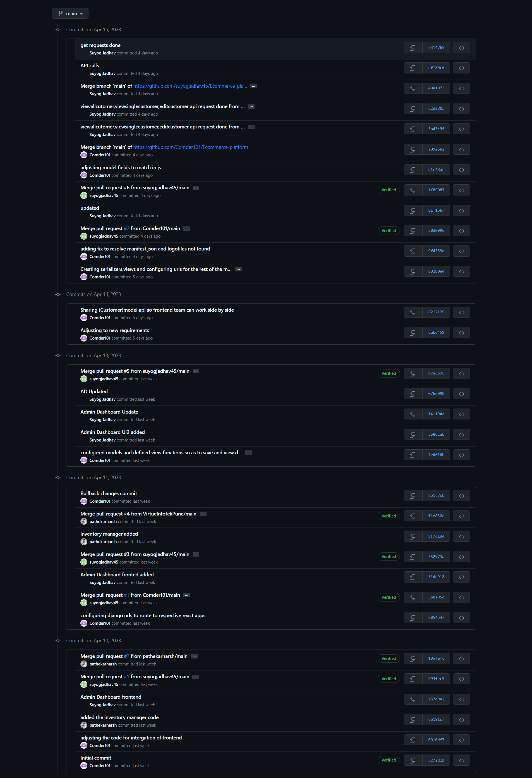The width and height of the screenshot is (532, 778).
Task: Browse code at the 'inventory manager added' commit
Action: click(461, 536)
